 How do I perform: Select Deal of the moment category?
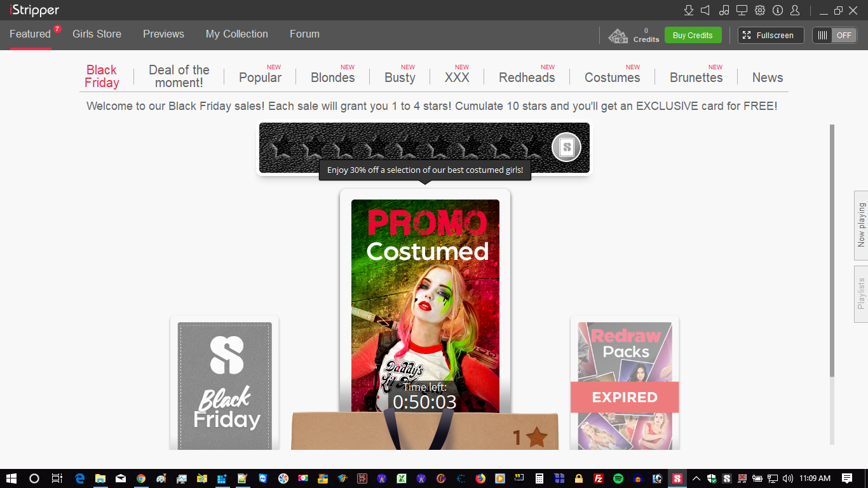(x=179, y=76)
